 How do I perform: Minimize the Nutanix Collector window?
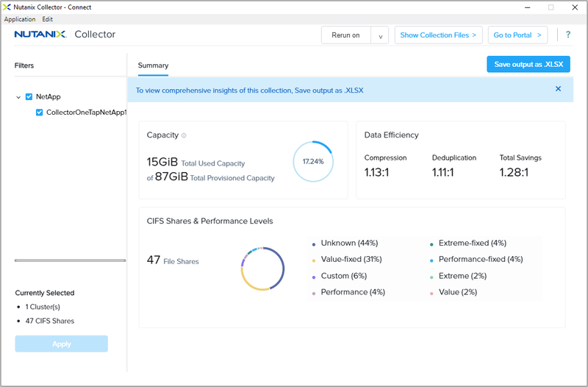click(527, 7)
